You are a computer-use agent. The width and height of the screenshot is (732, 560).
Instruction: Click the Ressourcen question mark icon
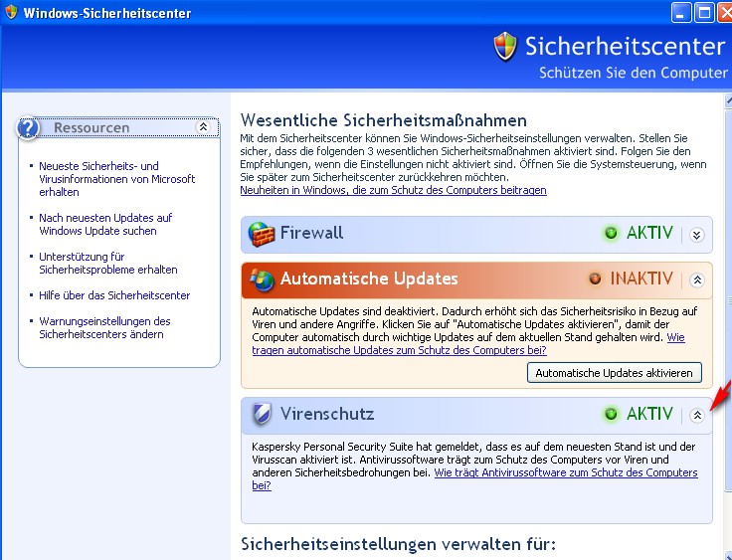[x=29, y=128]
